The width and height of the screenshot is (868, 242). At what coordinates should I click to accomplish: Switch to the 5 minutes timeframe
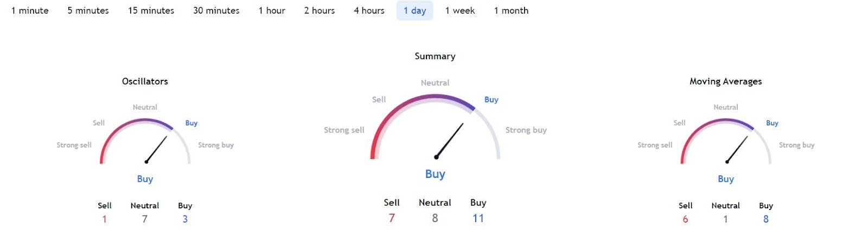[88, 11]
